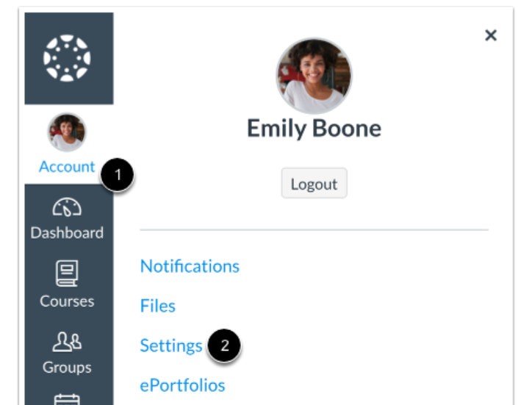The image size is (532, 405).
Task: Go to the Dashboard text label
Action: 67,233
